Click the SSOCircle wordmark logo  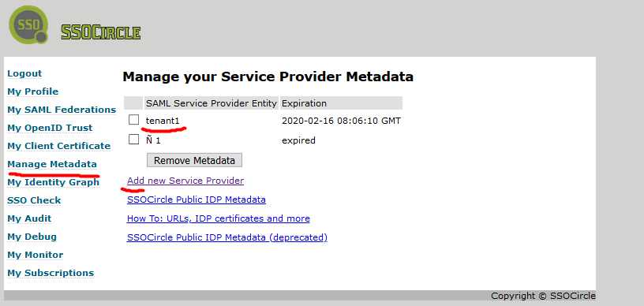click(101, 33)
